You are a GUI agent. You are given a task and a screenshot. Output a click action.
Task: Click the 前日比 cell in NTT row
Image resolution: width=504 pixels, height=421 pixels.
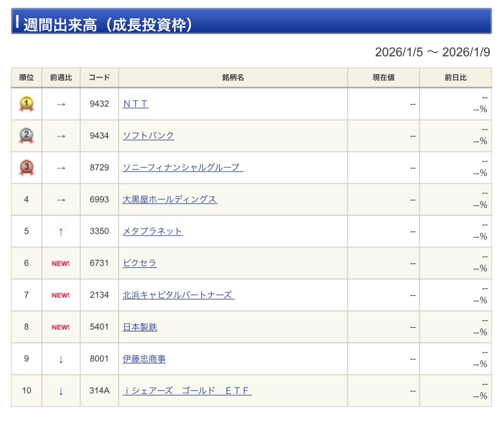(x=456, y=104)
